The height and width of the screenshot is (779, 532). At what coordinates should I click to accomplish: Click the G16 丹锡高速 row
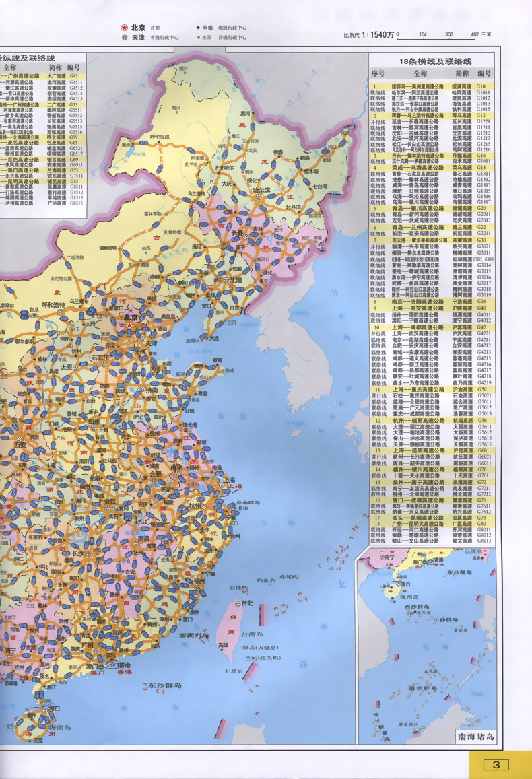tap(432, 155)
